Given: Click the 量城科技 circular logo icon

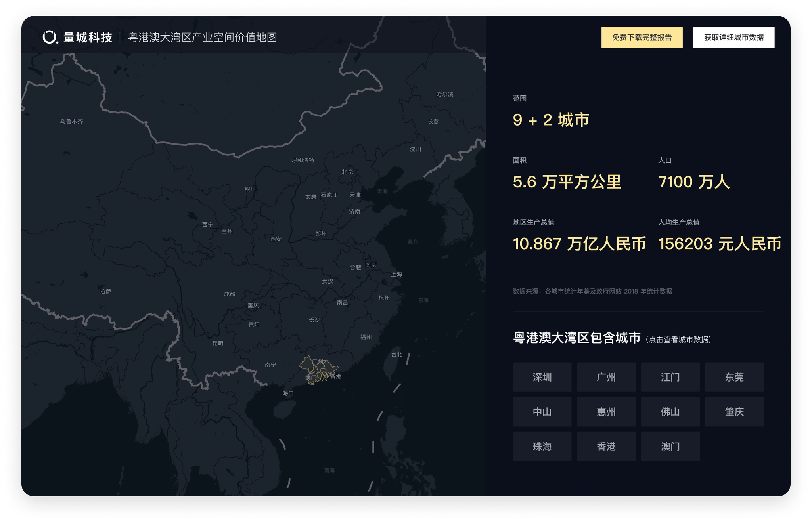Looking at the screenshot, I should point(50,37).
